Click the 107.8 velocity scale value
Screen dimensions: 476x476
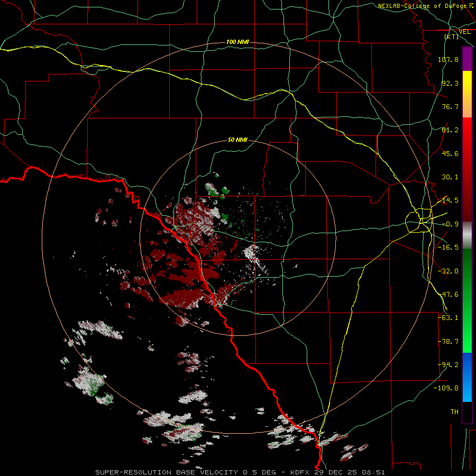[x=448, y=59]
